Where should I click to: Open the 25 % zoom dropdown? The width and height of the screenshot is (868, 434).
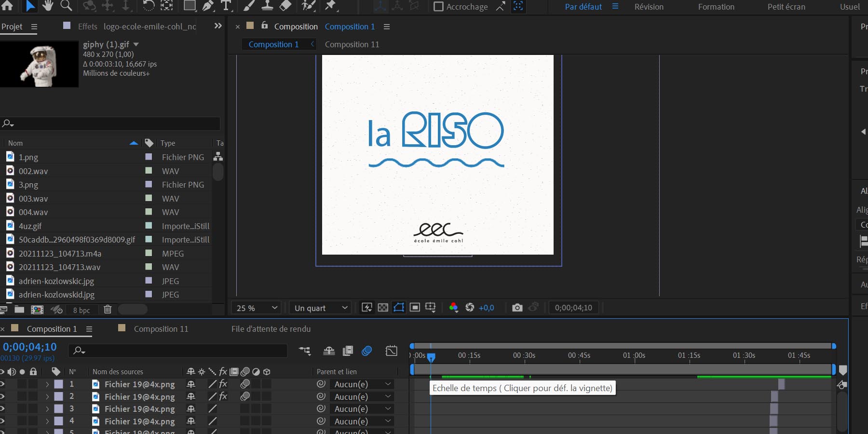point(257,308)
